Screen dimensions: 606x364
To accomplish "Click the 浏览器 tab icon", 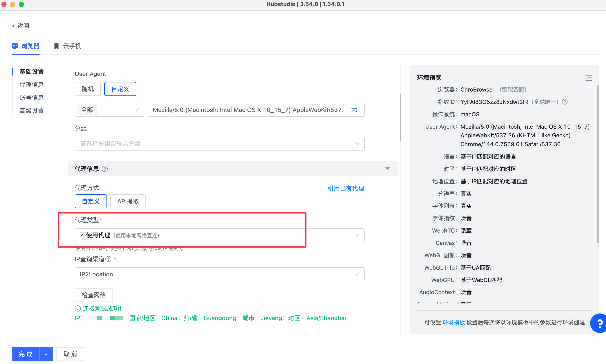I will pos(15,46).
